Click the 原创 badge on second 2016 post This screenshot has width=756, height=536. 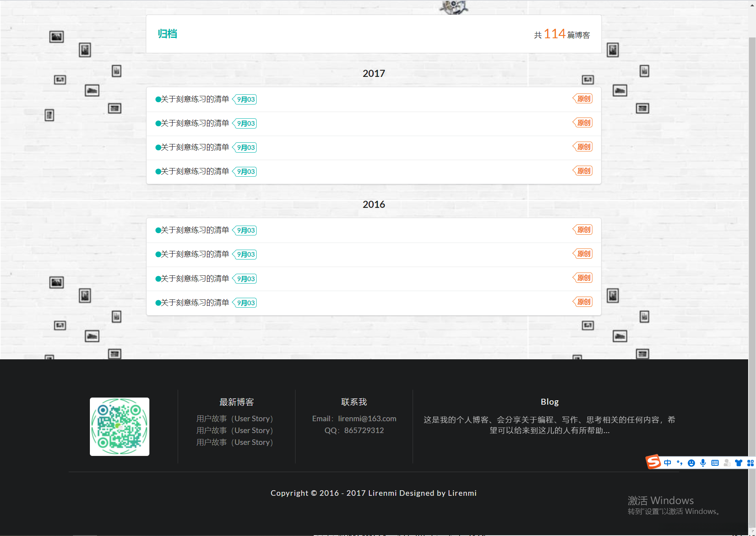click(x=583, y=254)
